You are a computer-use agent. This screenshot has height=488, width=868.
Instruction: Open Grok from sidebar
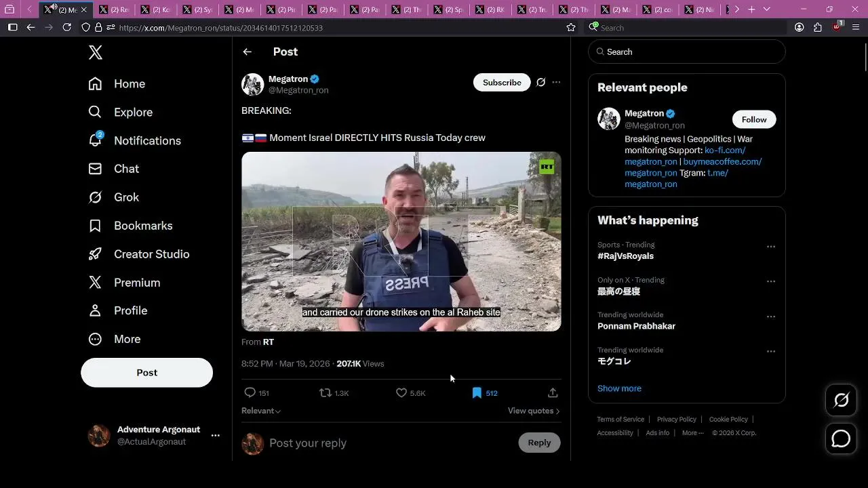[114, 197]
